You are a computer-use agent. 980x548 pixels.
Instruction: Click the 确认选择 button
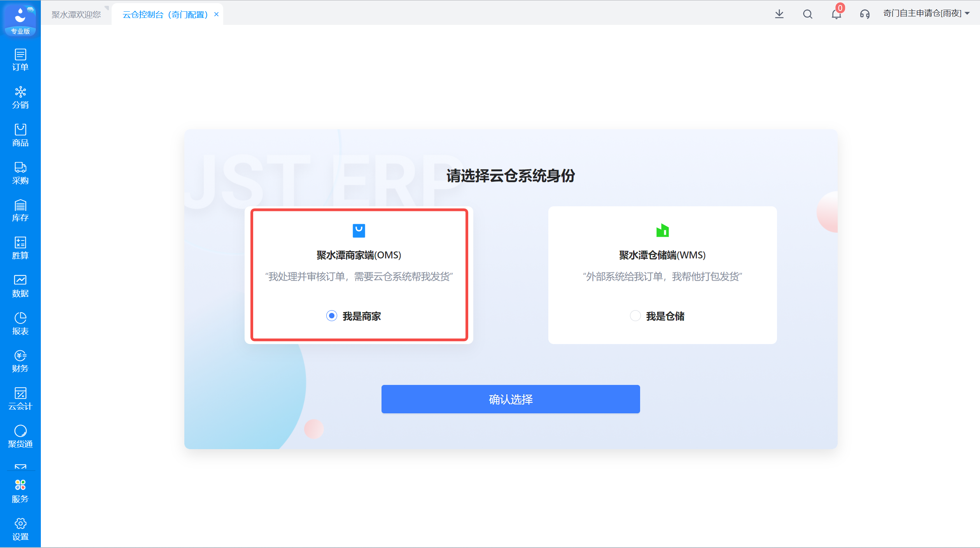[511, 399]
